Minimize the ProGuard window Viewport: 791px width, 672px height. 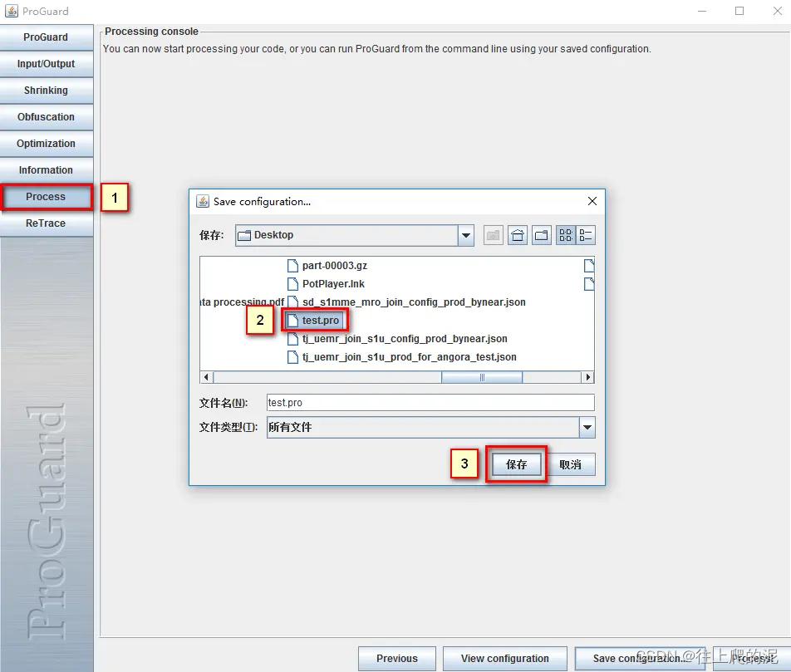click(702, 11)
